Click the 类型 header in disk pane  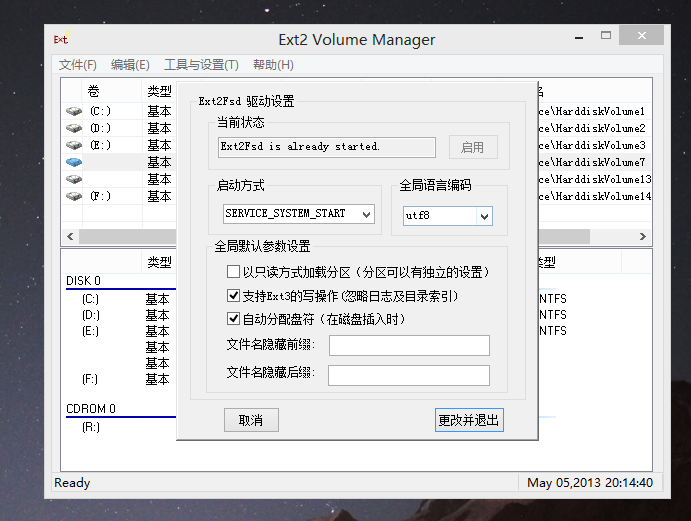[159, 262]
